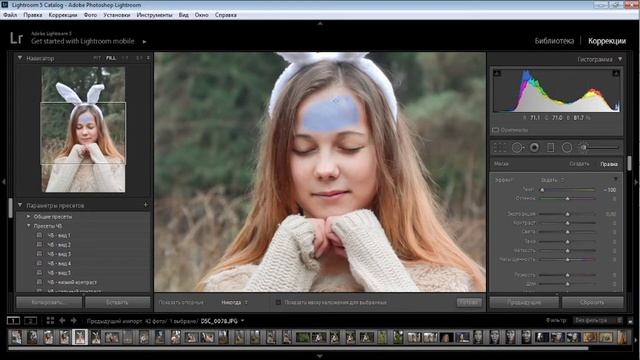The image size is (640, 360).
Task: Select the Radial Filter tool
Action: point(567,147)
